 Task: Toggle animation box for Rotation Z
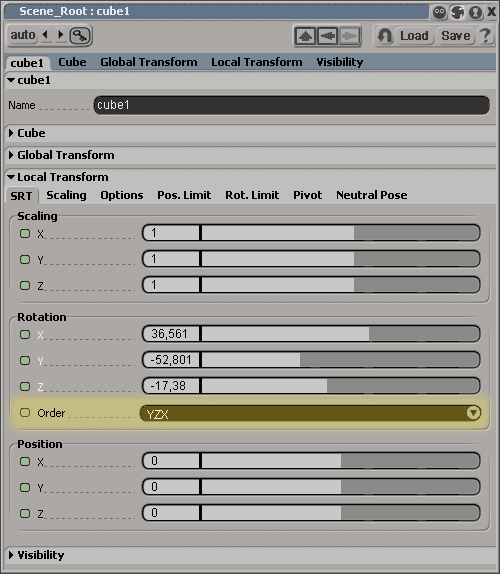click(x=25, y=387)
